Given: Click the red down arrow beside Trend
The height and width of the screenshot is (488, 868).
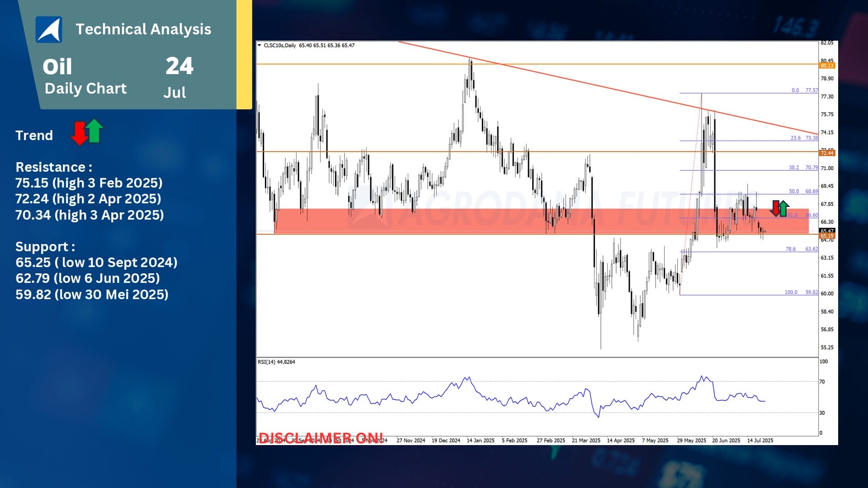Looking at the screenshot, I should pyautogui.click(x=79, y=133).
